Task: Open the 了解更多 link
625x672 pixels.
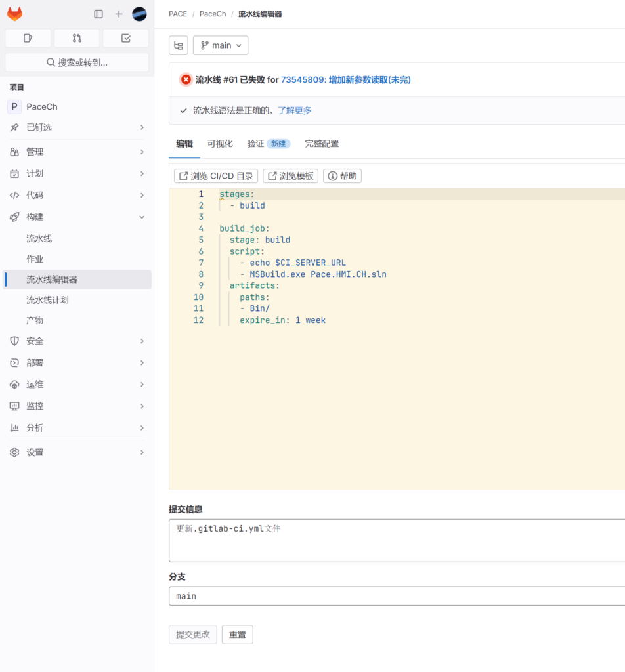Action: click(x=295, y=110)
